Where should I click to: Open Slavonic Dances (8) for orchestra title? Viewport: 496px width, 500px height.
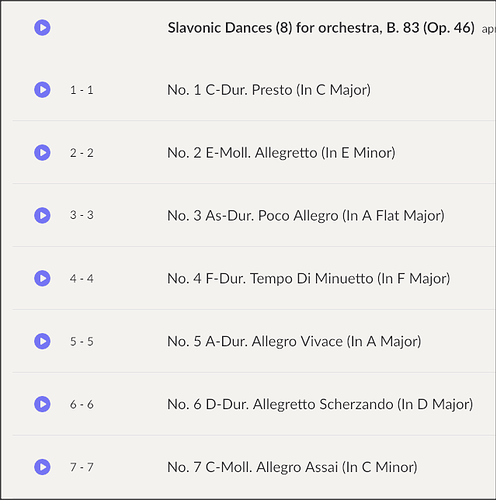tap(321, 28)
